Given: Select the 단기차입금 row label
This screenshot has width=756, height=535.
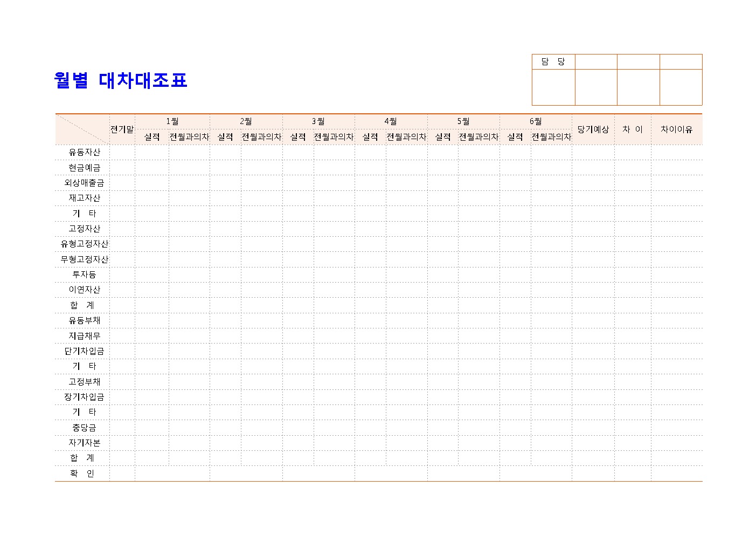Looking at the screenshot, I should (85, 351).
